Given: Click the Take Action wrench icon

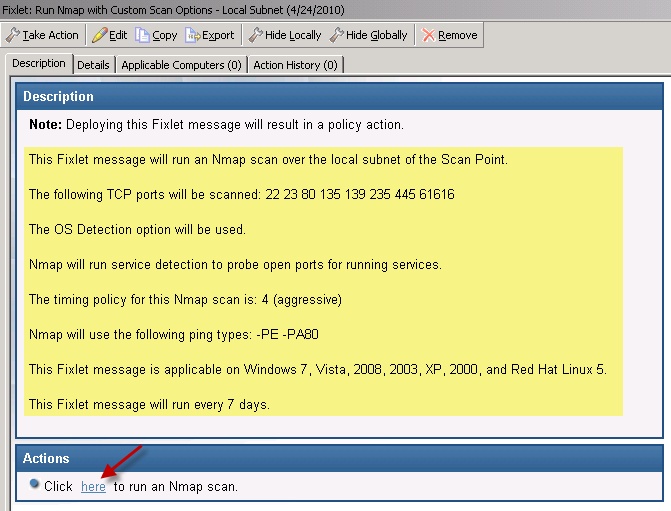Looking at the screenshot, I should pyautogui.click(x=12, y=35).
